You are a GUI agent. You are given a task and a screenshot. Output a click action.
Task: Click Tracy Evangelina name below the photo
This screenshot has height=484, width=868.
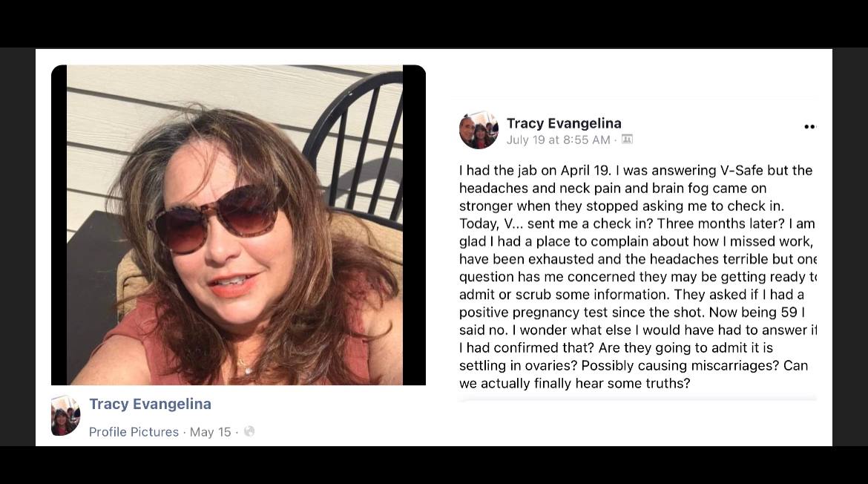150,404
